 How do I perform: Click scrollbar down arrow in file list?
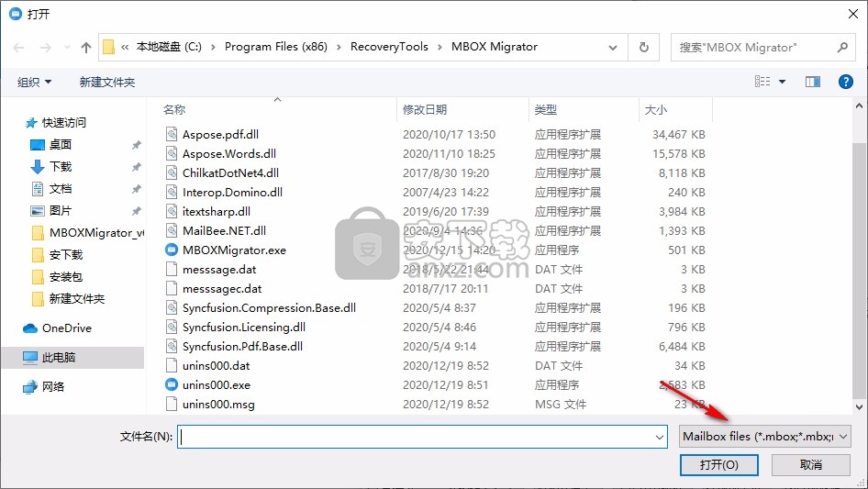tap(859, 407)
